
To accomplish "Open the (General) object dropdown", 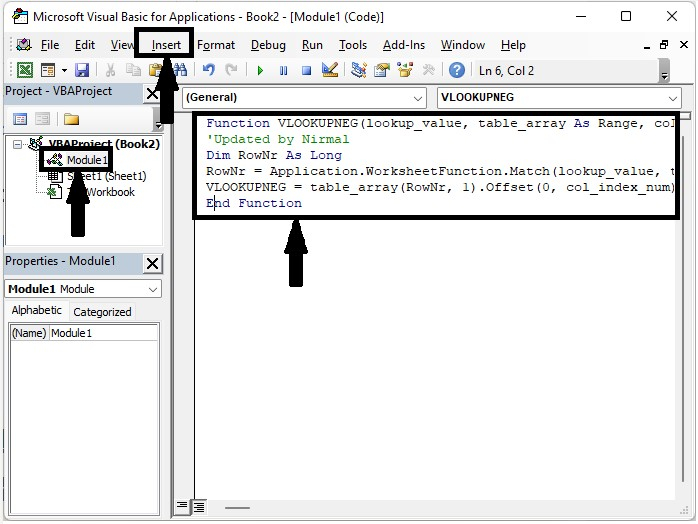I will pyautogui.click(x=417, y=98).
